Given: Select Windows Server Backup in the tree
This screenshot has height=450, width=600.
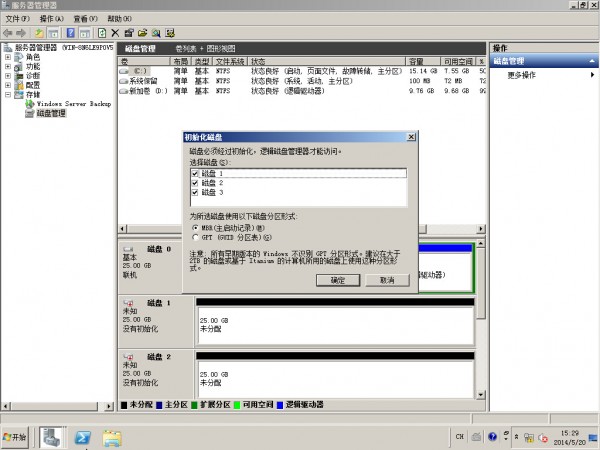Looking at the screenshot, I should pos(73,104).
